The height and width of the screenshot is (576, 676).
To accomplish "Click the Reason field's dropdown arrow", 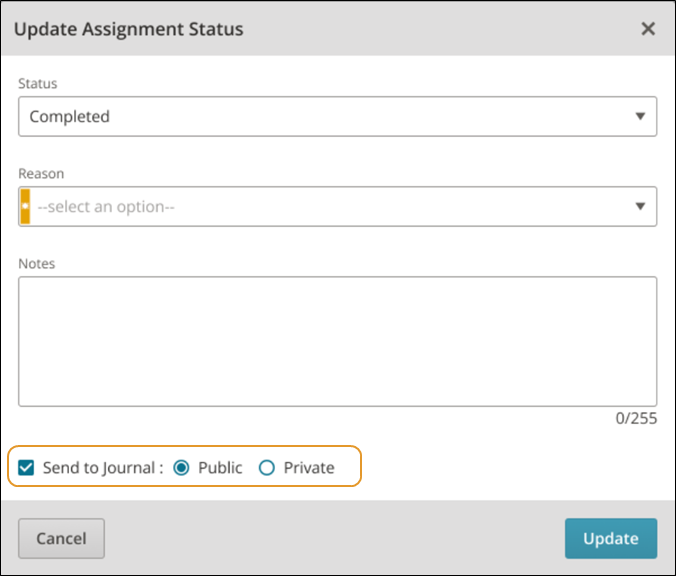I will point(640,207).
